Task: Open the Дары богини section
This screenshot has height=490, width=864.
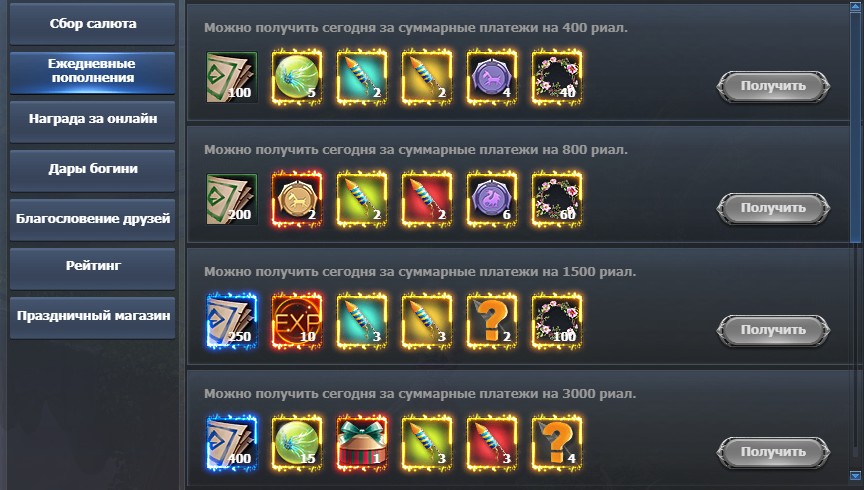Action: pyautogui.click(x=93, y=169)
